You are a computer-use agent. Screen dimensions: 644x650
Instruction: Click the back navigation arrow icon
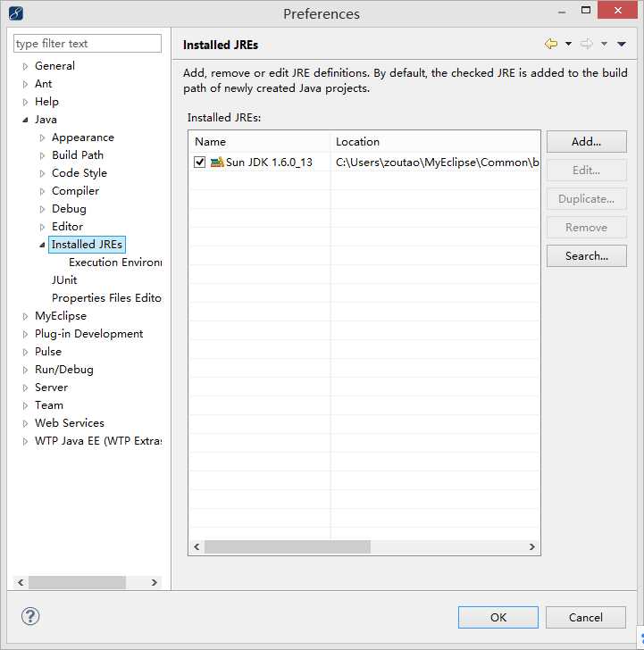point(551,44)
